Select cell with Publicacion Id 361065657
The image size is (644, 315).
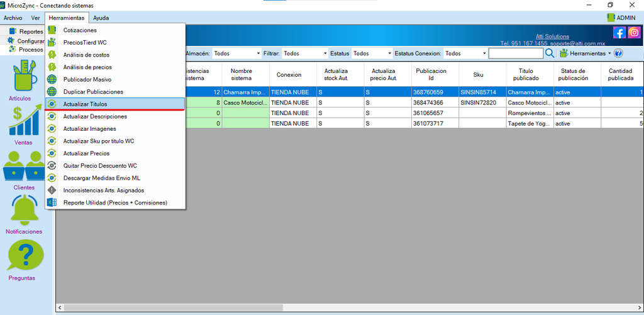coord(435,113)
